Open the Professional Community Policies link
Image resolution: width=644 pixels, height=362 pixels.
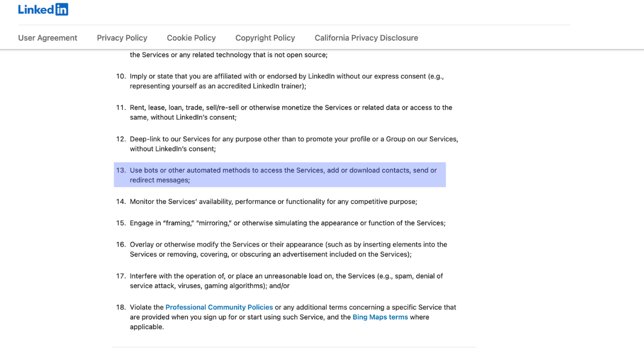tap(219, 307)
